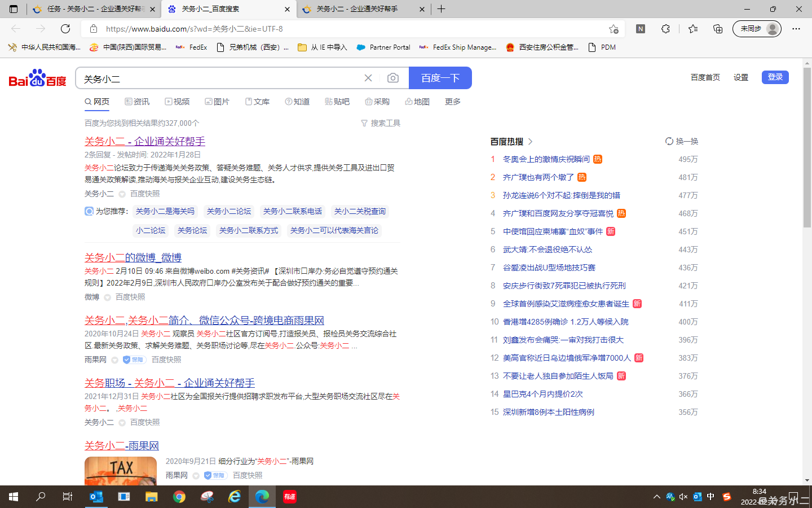
Task: Open Baidu image search camera icon
Action: point(393,78)
